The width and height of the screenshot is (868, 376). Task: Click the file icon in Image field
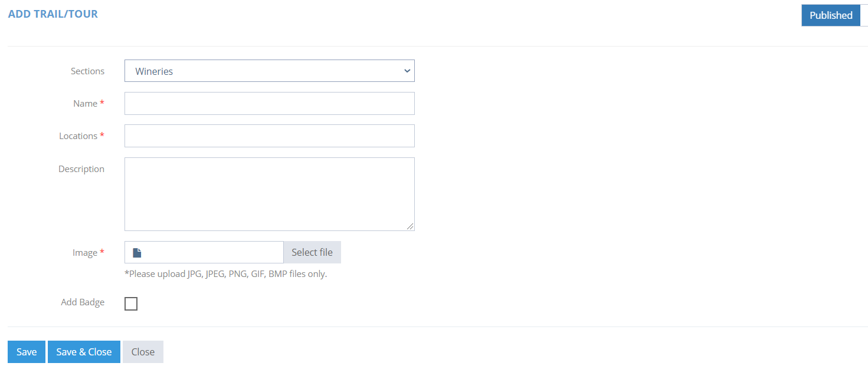[137, 253]
